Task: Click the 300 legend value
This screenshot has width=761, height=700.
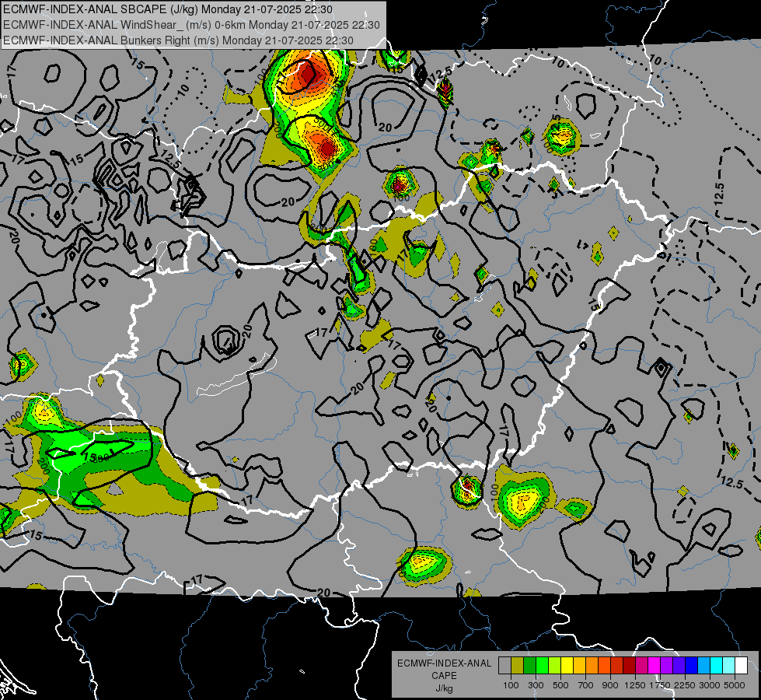Action: [536, 685]
